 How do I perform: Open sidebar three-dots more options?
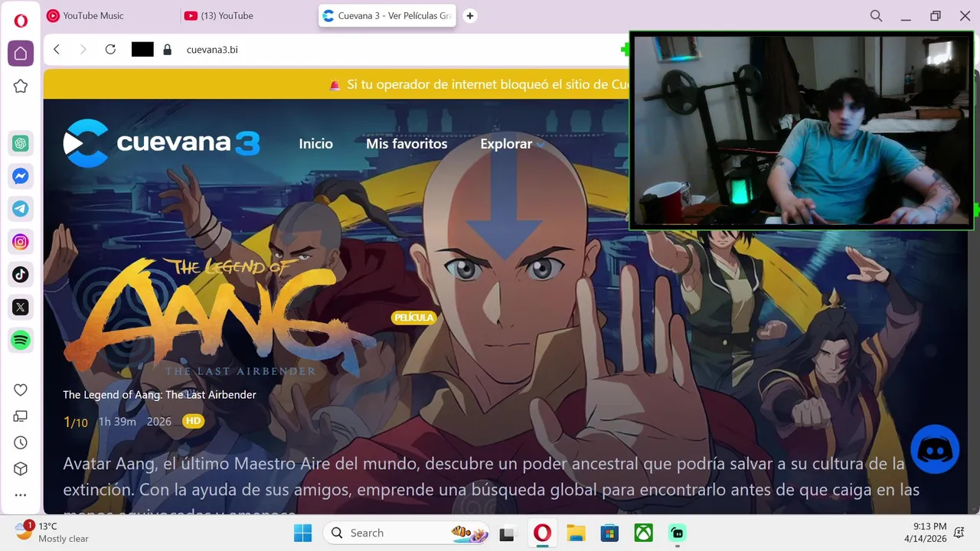click(21, 495)
